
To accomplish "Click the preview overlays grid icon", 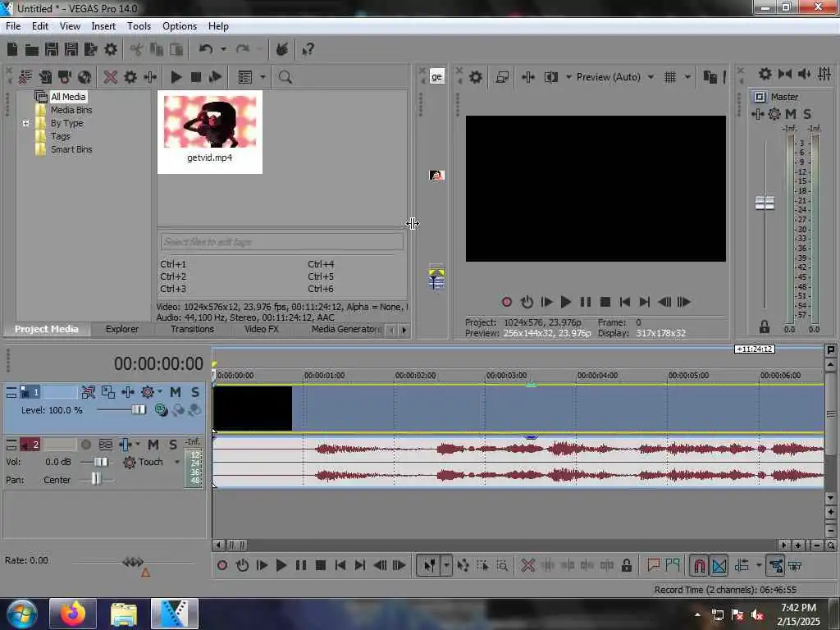I will [669, 77].
